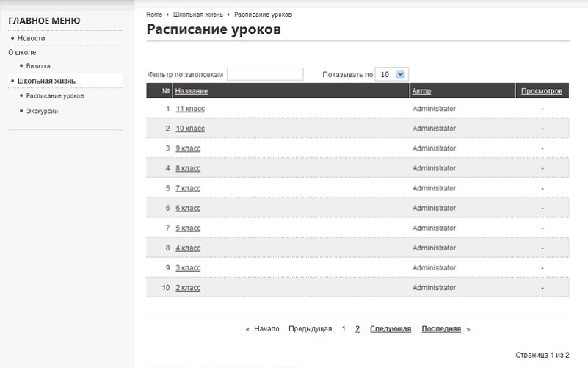Go to Расписание уроков in sidebar
Viewport: 588px width, 368px height.
point(55,96)
